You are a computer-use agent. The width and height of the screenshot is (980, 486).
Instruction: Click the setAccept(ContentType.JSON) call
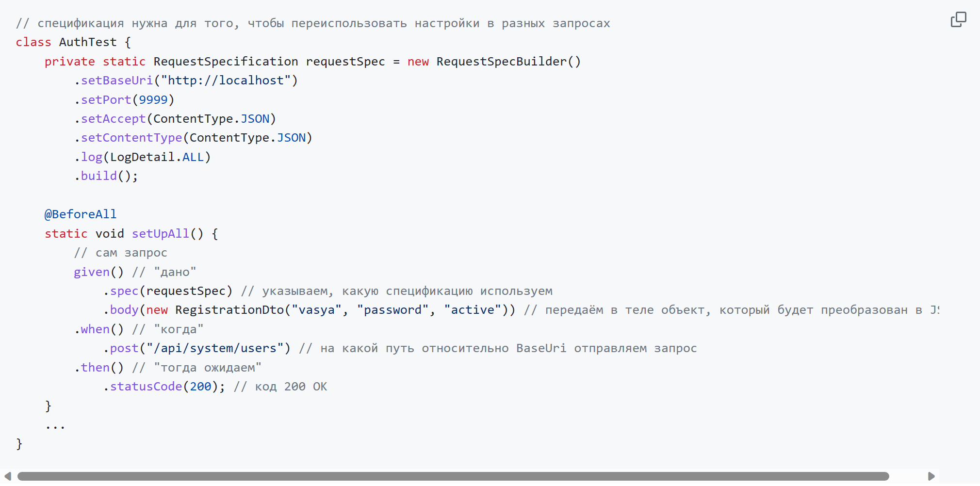click(176, 118)
